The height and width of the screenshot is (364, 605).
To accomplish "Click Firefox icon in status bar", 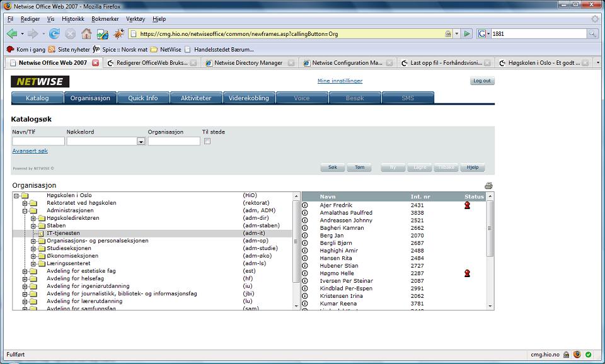I will (x=577, y=354).
